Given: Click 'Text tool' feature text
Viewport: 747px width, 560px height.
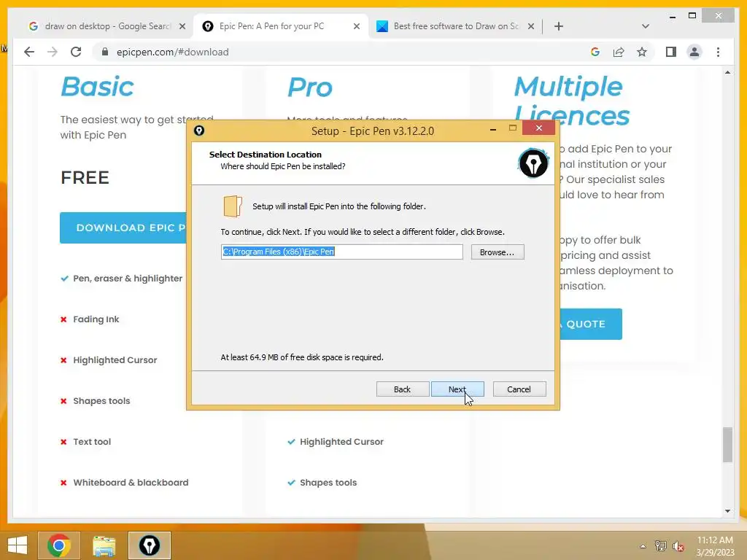Looking at the screenshot, I should 92,441.
